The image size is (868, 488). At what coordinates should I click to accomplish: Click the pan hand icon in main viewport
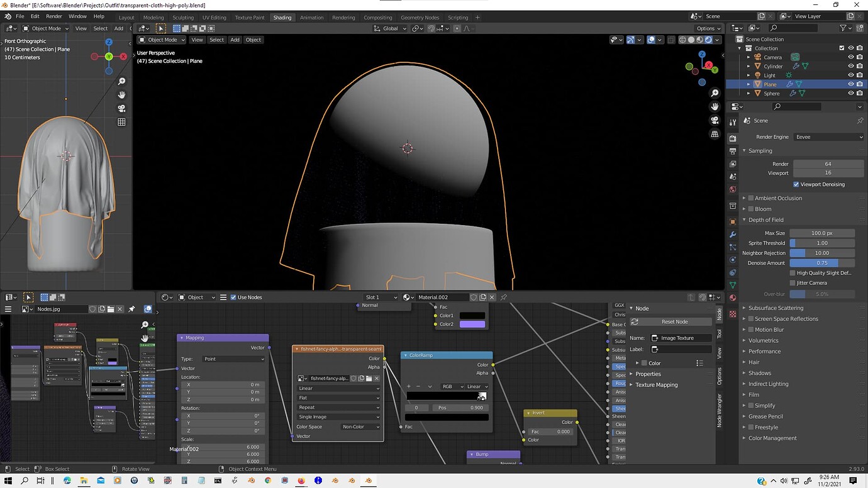tap(715, 106)
